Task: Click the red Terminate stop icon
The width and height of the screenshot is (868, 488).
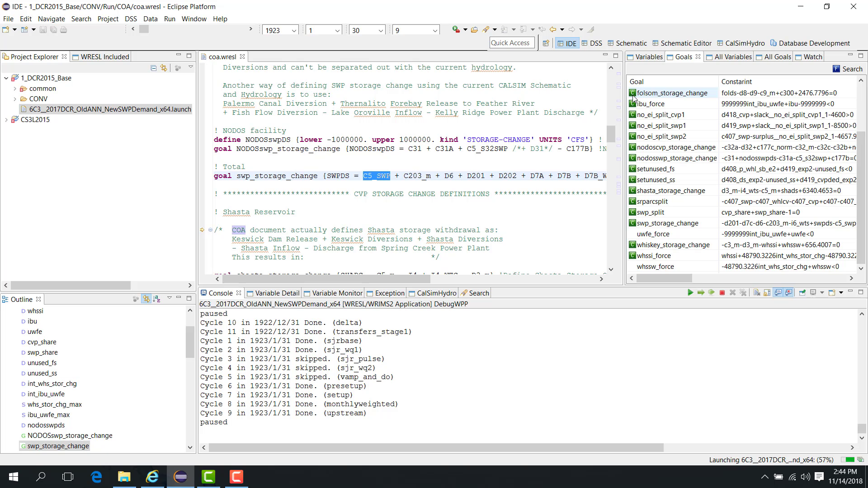Action: (x=722, y=293)
